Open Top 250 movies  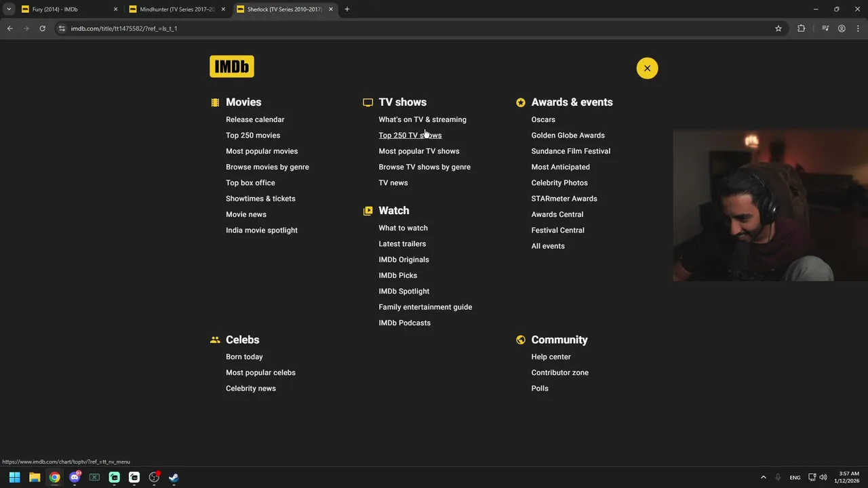253,135
